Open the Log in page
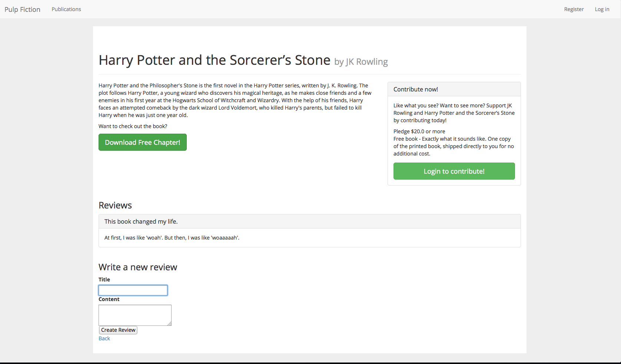 pyautogui.click(x=602, y=9)
